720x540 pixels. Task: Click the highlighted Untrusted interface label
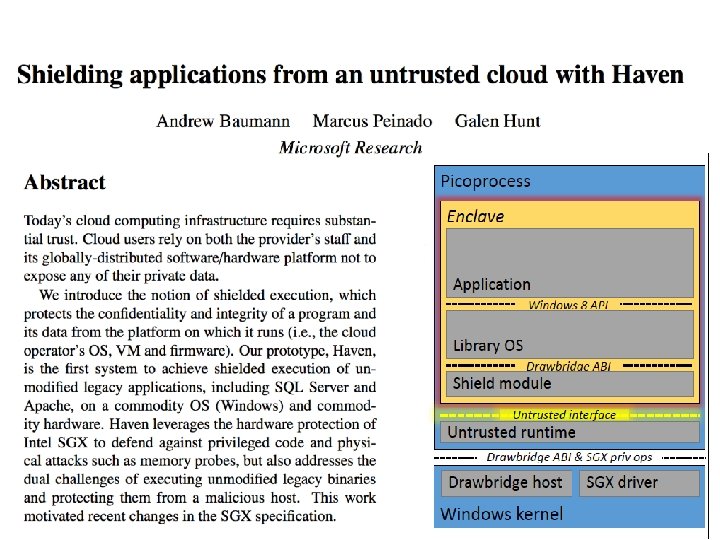[x=564, y=415]
